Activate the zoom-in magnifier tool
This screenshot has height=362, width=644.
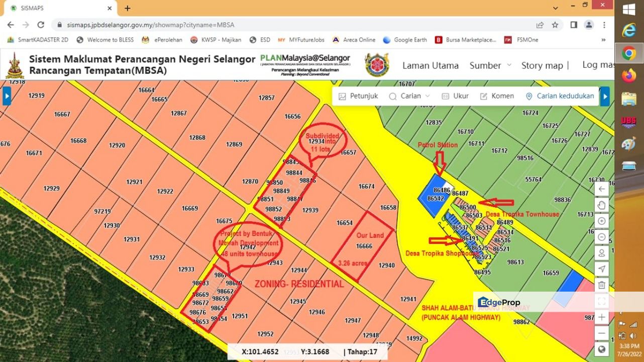tap(602, 221)
